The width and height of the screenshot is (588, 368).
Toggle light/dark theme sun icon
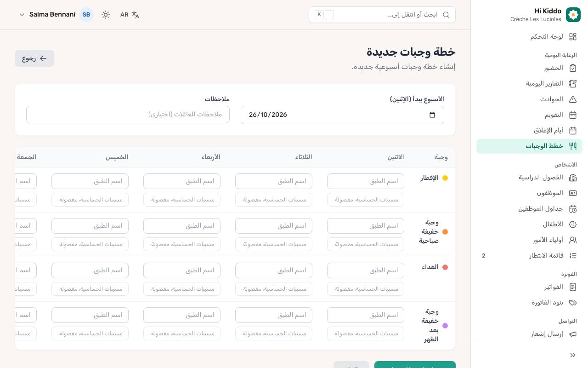[x=106, y=15]
